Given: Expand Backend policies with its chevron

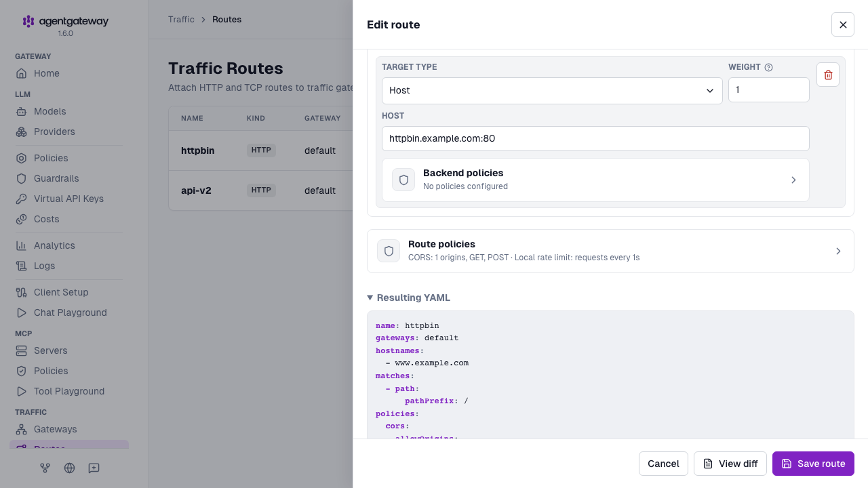Looking at the screenshot, I should point(793,180).
